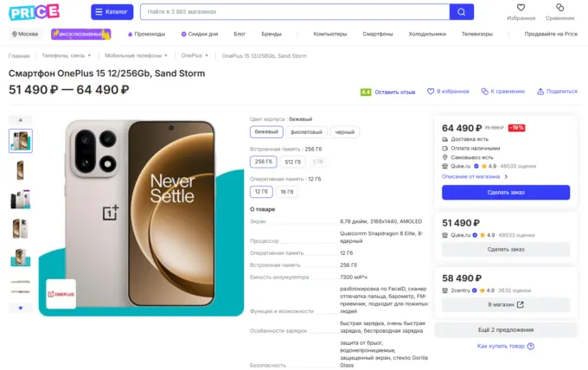Click the search input field
The height and width of the screenshot is (370, 588).
[x=294, y=12]
